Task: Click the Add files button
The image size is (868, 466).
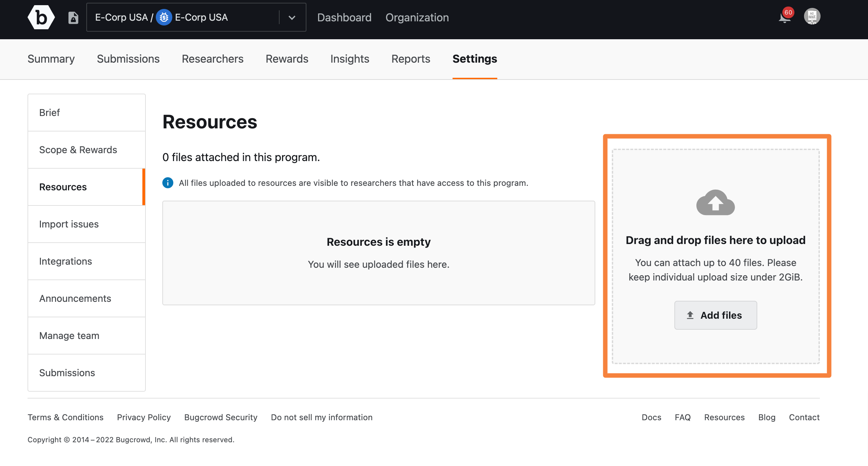Action: coord(715,315)
